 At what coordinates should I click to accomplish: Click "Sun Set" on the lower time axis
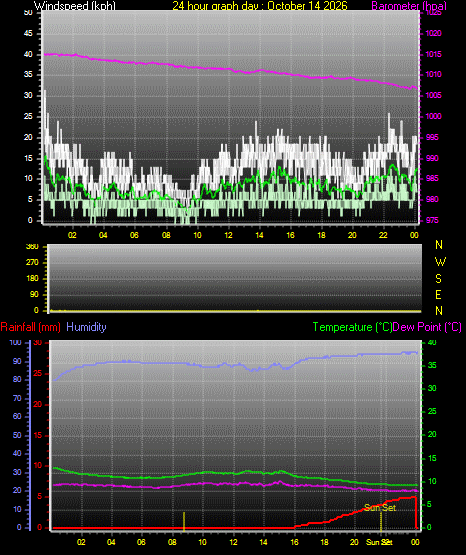pyautogui.click(x=379, y=542)
